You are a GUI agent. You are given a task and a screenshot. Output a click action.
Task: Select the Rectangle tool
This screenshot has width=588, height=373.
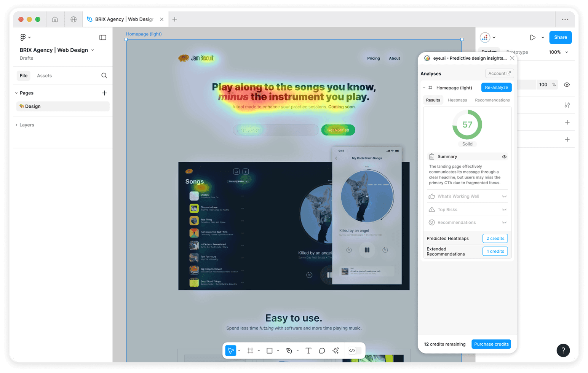point(270,351)
